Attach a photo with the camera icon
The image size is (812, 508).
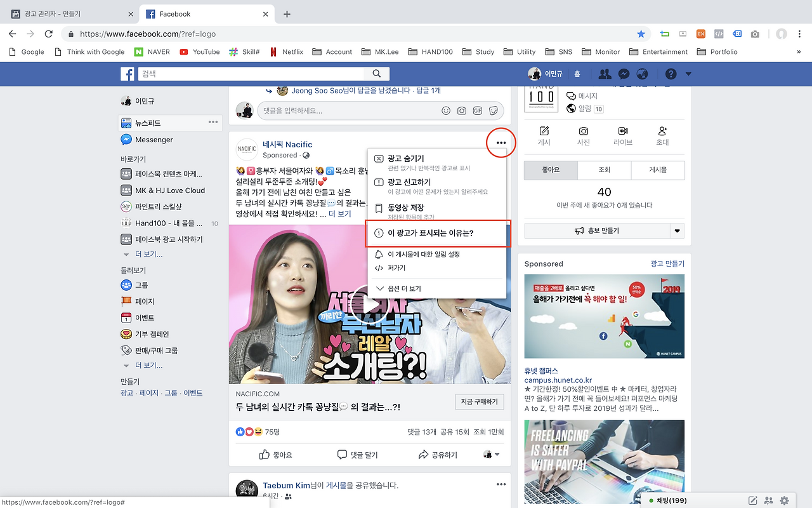click(x=462, y=110)
